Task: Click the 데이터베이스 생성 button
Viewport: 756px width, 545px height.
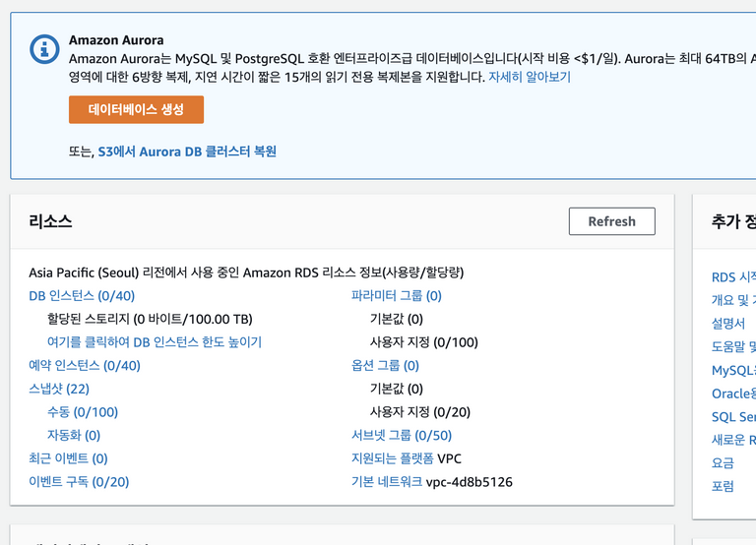Action: (x=136, y=109)
